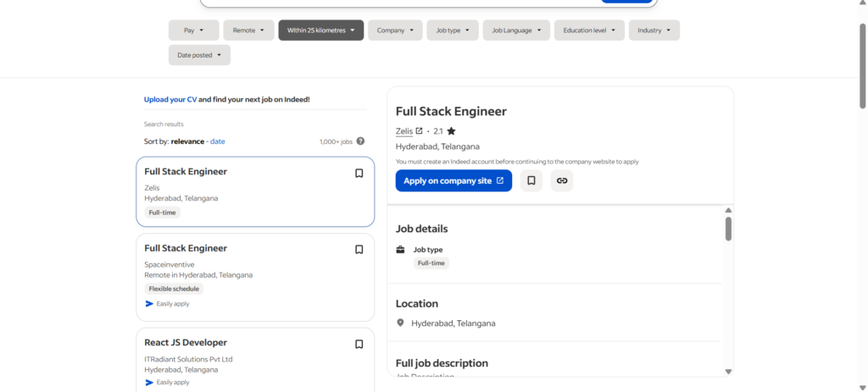Sort search results by date
Image resolution: width=868 pixels, height=392 pixels.
(x=218, y=141)
